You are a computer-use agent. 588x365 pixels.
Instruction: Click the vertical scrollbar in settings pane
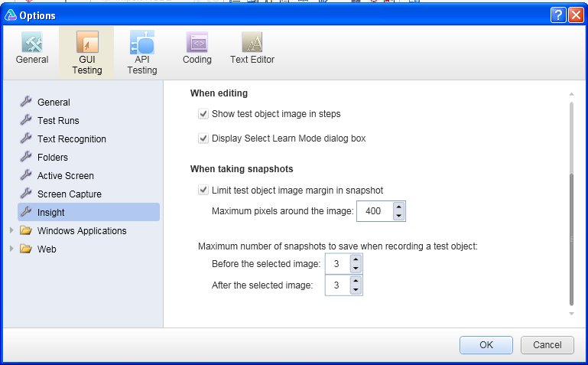571,203
